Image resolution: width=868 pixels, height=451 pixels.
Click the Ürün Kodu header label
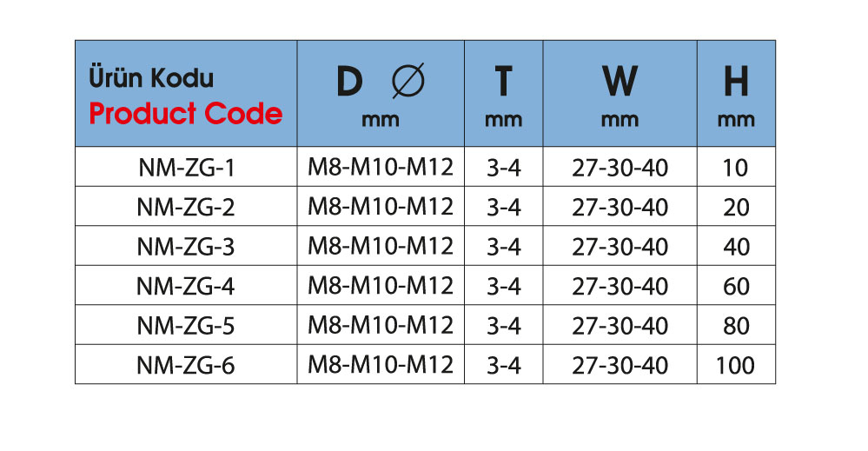[151, 78]
